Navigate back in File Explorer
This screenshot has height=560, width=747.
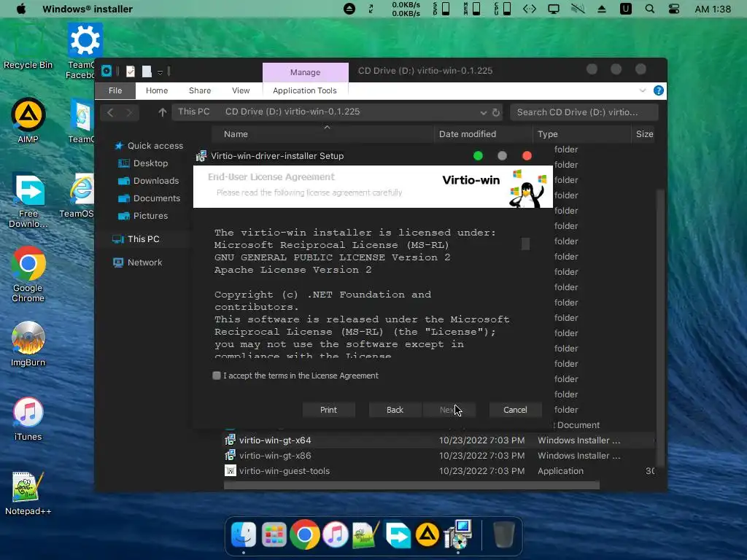click(x=111, y=112)
